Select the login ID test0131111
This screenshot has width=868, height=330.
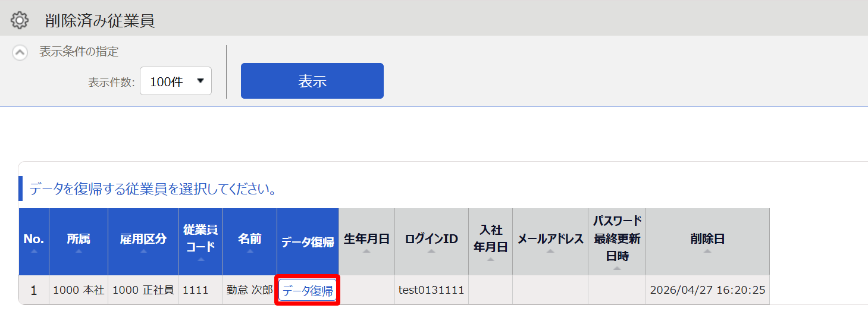[431, 290]
